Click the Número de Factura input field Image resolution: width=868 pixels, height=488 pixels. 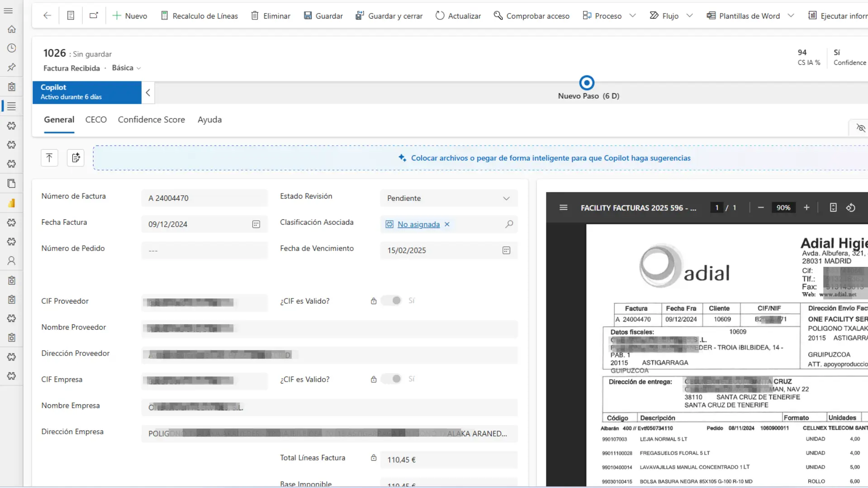[x=204, y=198]
